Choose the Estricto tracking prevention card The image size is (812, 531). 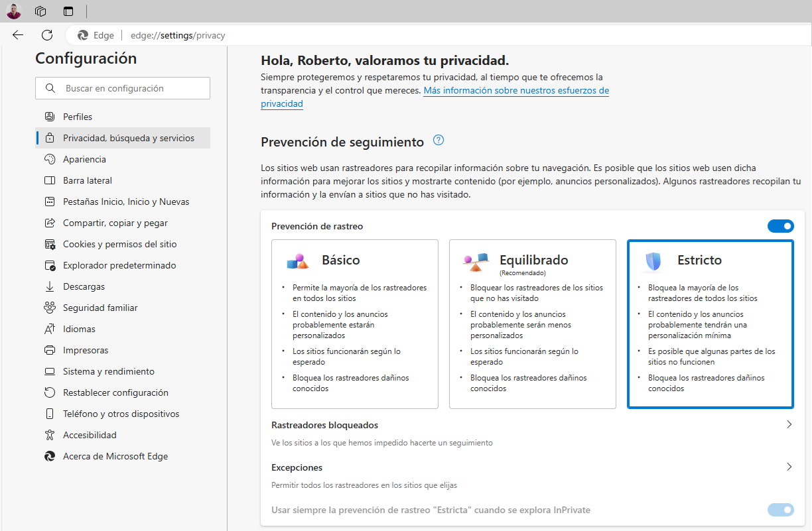tap(710, 324)
